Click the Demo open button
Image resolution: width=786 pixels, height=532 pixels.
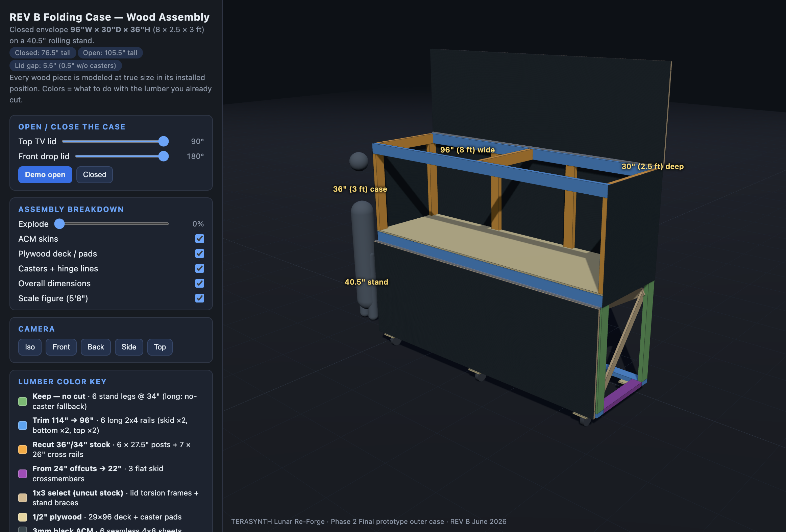(x=45, y=174)
